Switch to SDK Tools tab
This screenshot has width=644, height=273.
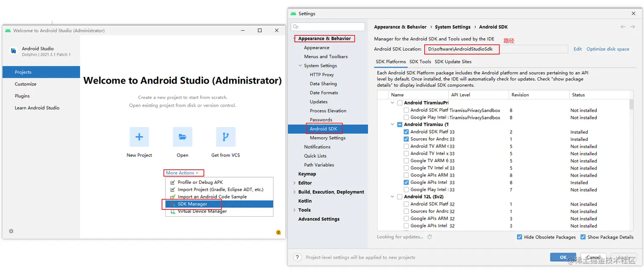coord(420,61)
